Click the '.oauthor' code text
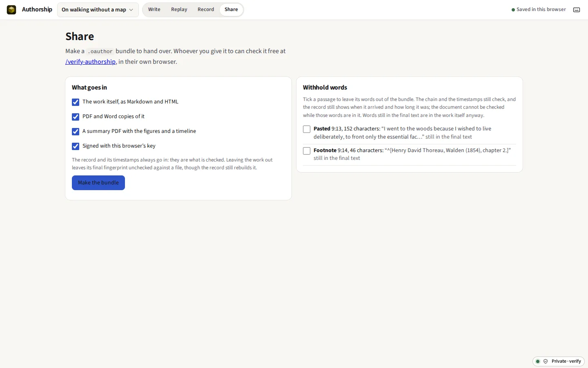 click(100, 52)
